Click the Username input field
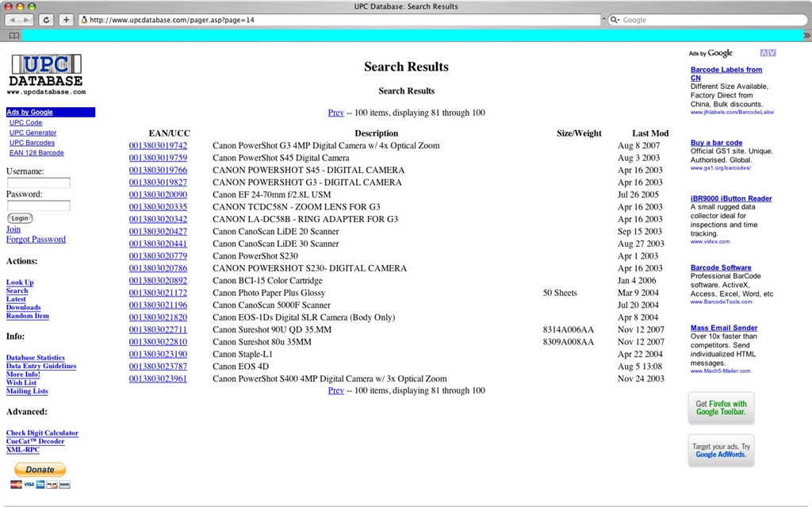Viewport: 812px width, 507px height. (x=38, y=182)
